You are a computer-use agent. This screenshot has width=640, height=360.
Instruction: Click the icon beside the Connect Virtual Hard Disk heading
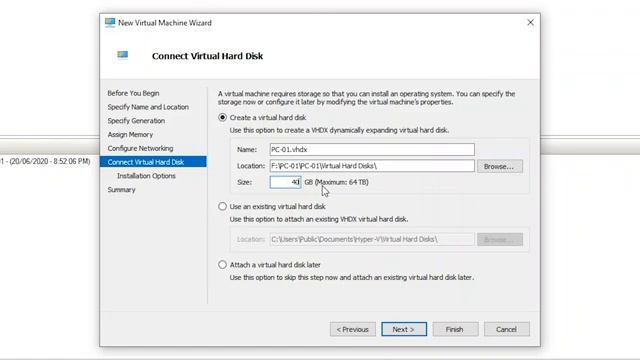pyautogui.click(x=122, y=55)
